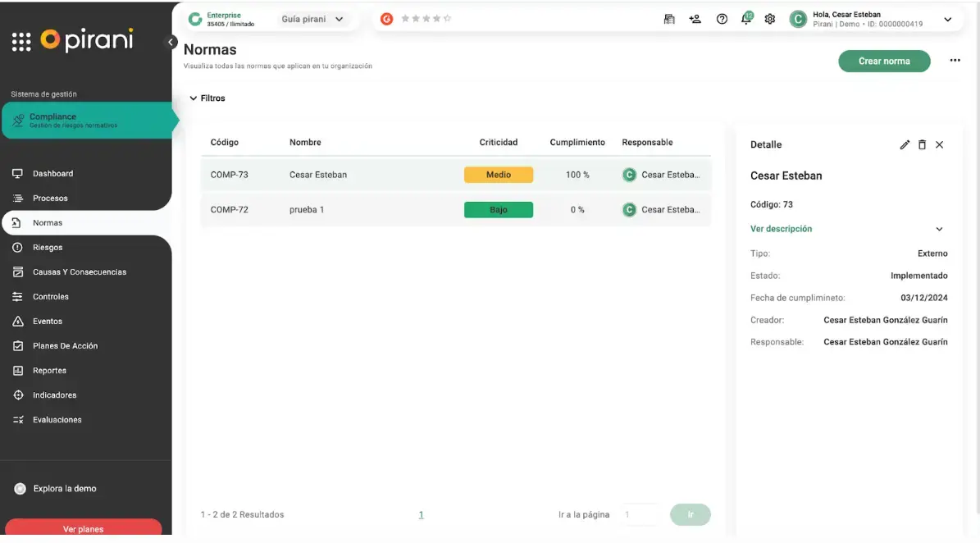Open the Guía pirani dropdown

pos(312,19)
